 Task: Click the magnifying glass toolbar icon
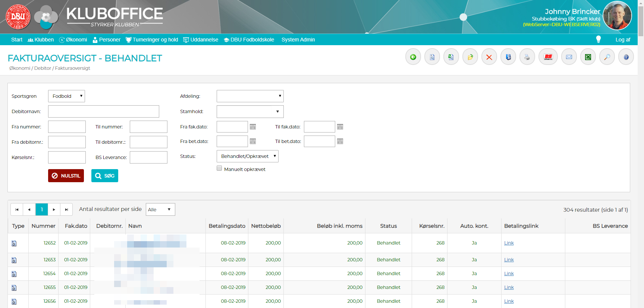[607, 57]
